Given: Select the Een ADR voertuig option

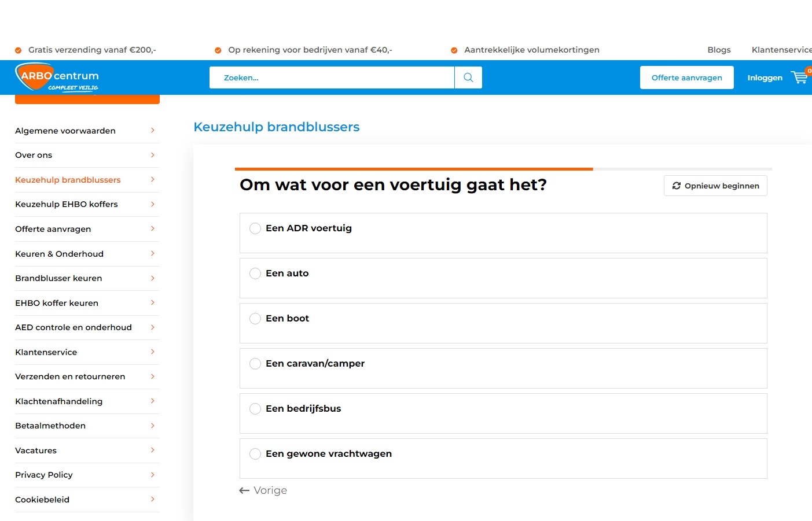Looking at the screenshot, I should 255,228.
